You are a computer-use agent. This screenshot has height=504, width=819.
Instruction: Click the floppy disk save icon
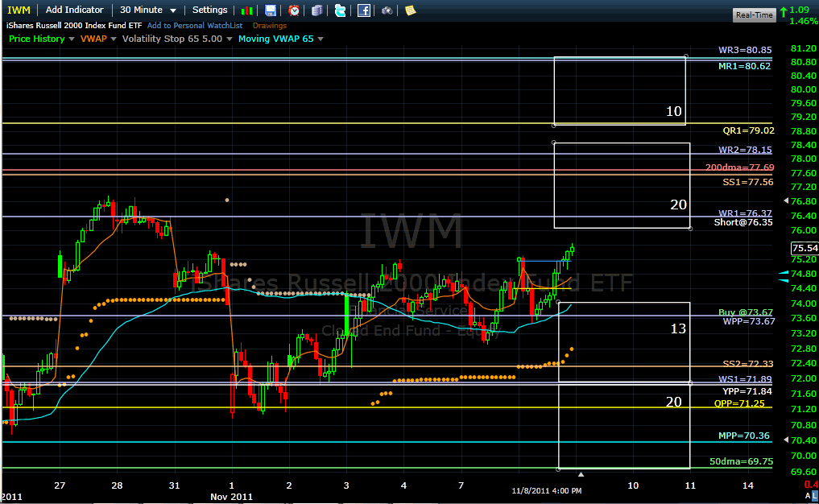271,10
